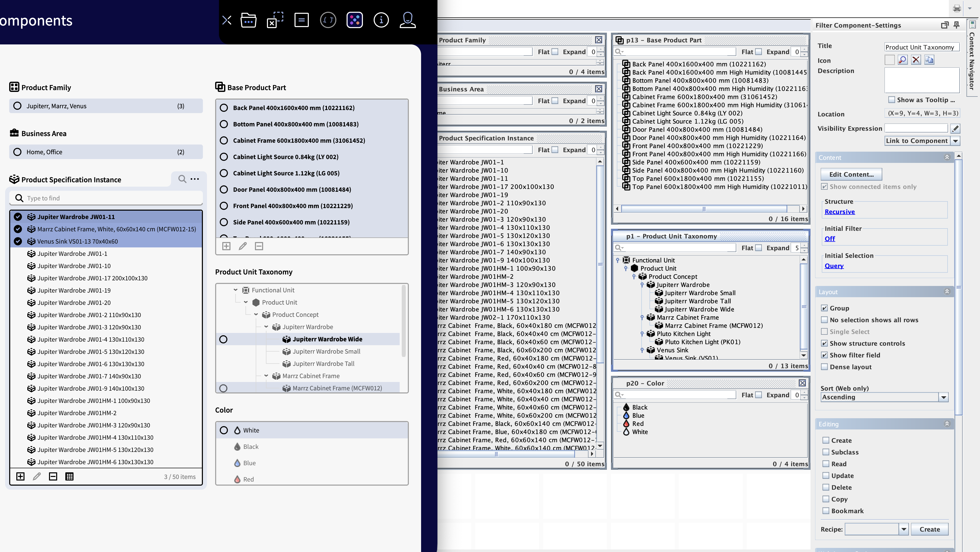Viewport: 980px width, 552px height.
Task: Click the folder icon in top toolbar
Action: pyautogui.click(x=248, y=20)
